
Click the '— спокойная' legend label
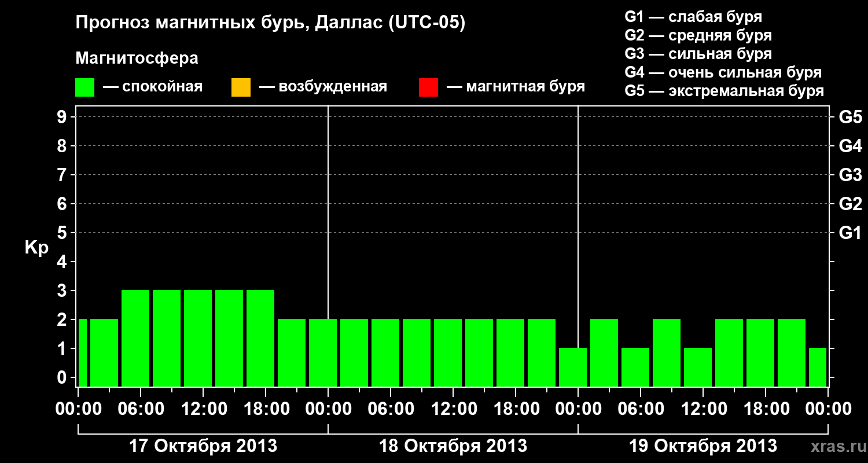(x=153, y=87)
